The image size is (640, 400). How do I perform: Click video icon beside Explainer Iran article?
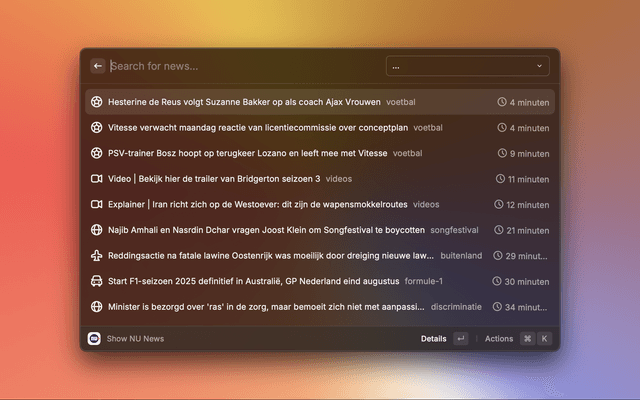97,204
